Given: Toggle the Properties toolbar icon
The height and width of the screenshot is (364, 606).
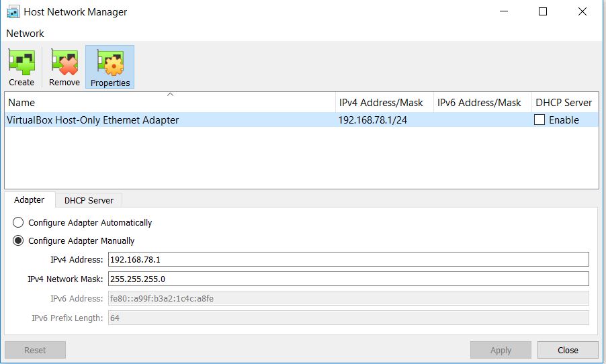Looking at the screenshot, I should pos(110,67).
